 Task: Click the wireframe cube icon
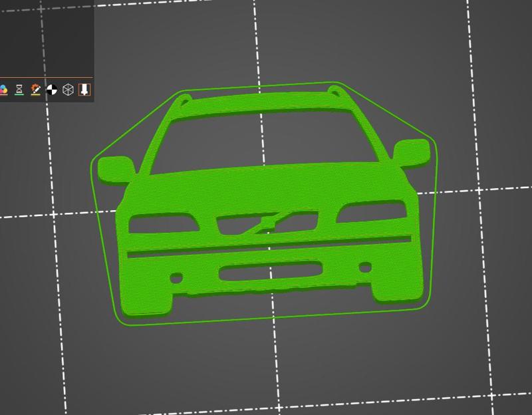pos(68,90)
